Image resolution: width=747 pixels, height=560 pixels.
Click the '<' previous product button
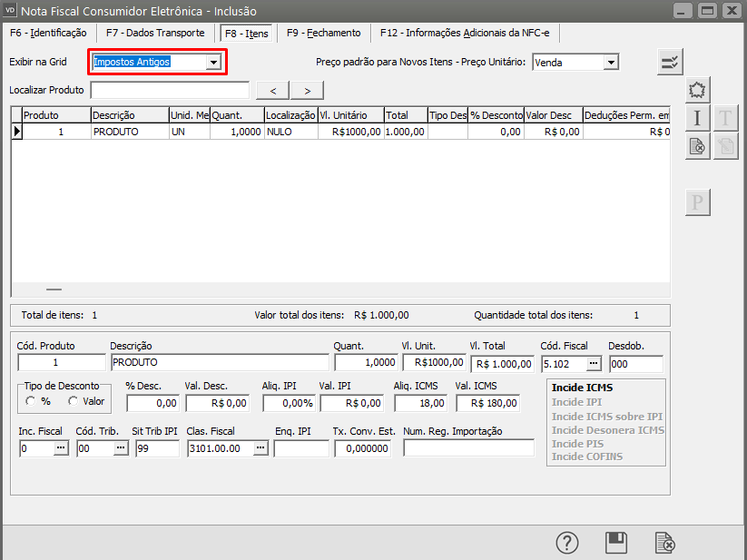tap(273, 90)
